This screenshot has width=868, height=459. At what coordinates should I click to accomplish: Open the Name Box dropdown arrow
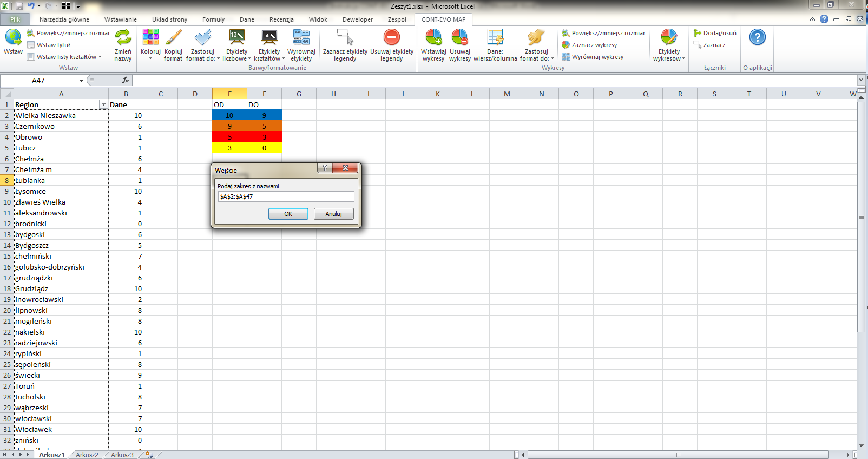tap(81, 80)
